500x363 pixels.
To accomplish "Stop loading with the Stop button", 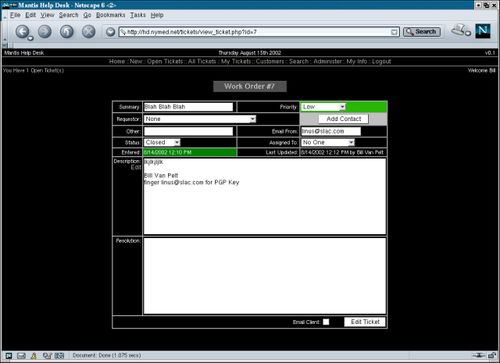I will point(88,32).
